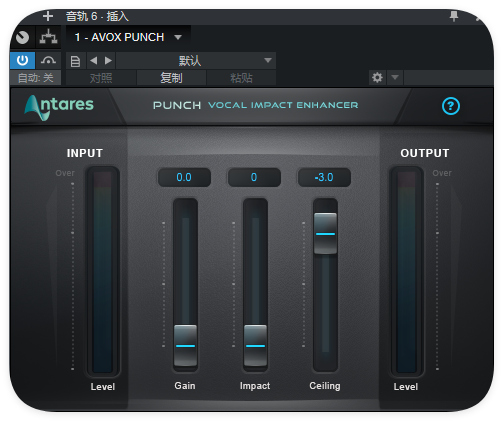503x421 pixels.
Task: Click the 复制 copy button
Action: [x=171, y=78]
